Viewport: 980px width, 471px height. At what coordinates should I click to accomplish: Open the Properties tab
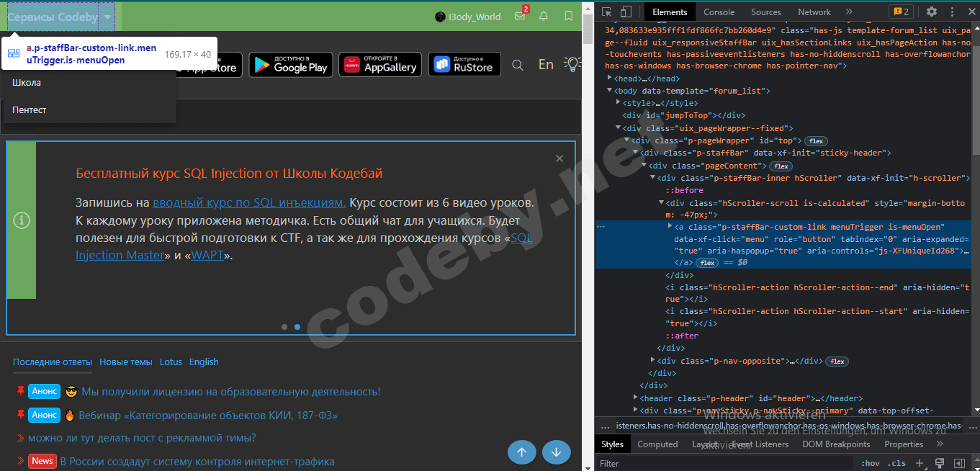[904, 444]
